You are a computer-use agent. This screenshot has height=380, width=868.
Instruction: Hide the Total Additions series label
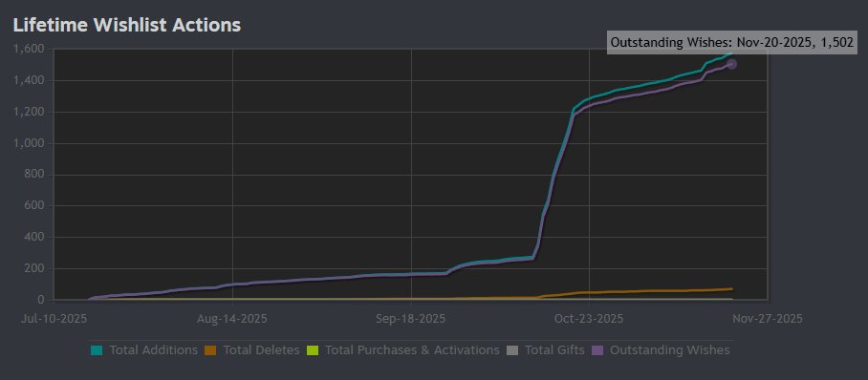click(x=153, y=350)
